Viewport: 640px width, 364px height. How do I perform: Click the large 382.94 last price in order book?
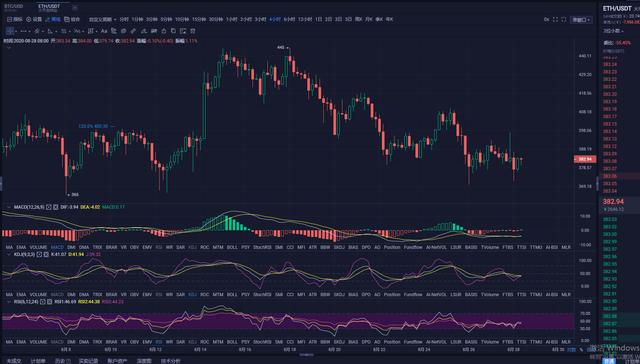tap(613, 202)
